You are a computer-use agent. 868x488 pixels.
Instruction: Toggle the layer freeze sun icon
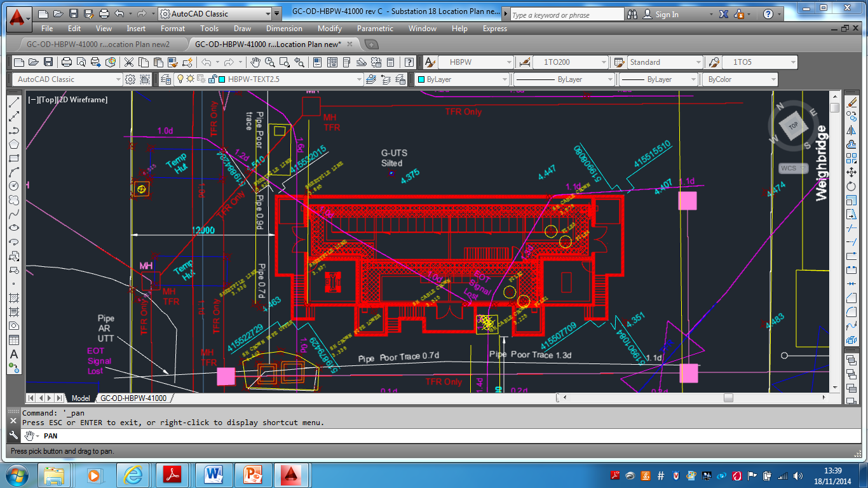click(189, 79)
